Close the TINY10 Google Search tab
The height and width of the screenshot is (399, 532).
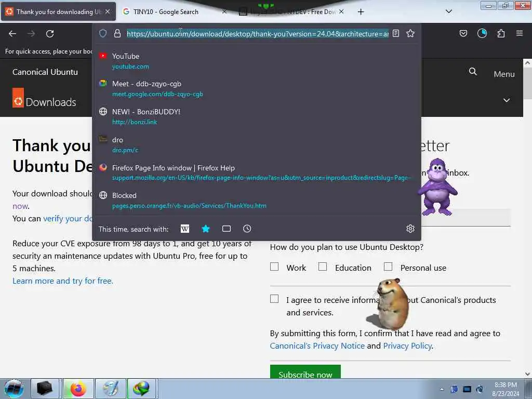[224, 11]
